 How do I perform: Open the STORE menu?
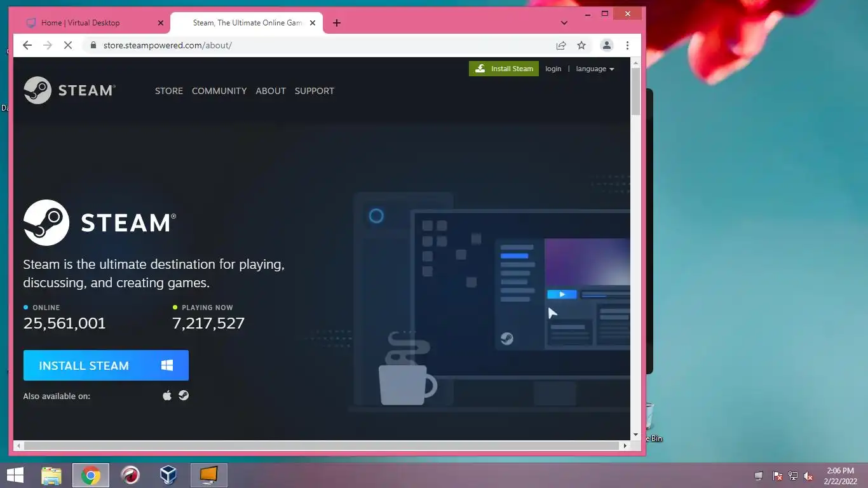click(x=169, y=91)
